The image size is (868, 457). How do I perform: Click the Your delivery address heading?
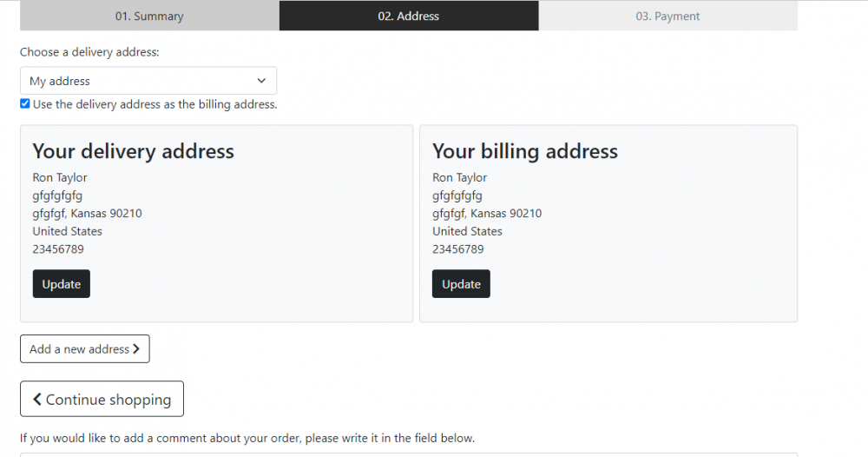134,151
